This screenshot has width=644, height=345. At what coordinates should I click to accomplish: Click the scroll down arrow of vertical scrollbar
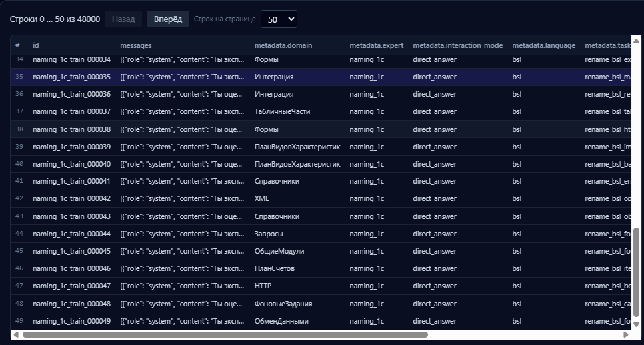[636, 324]
